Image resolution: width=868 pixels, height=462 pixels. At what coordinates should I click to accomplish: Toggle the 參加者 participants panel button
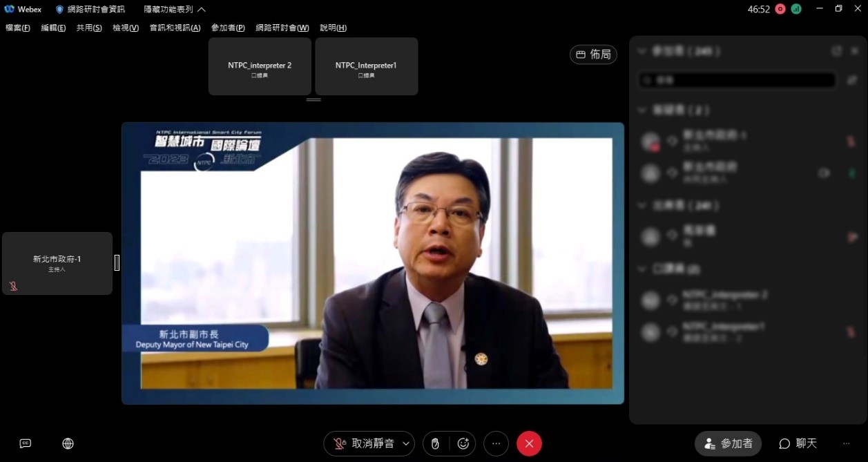pos(728,443)
